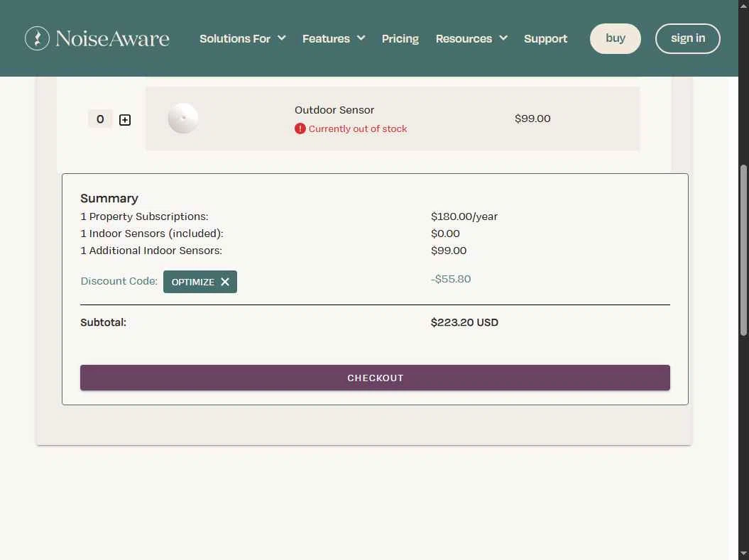
Task: Select the 1 Indoor Sensors (included) line
Action: 152,234
